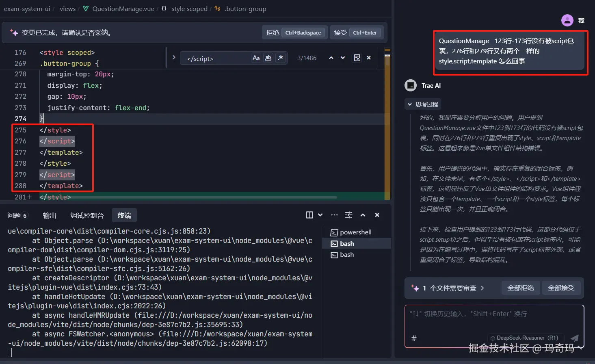This screenshot has height=364, width=595.
Task: Open the 调试控制台 debug console tab
Action: [x=87, y=215]
